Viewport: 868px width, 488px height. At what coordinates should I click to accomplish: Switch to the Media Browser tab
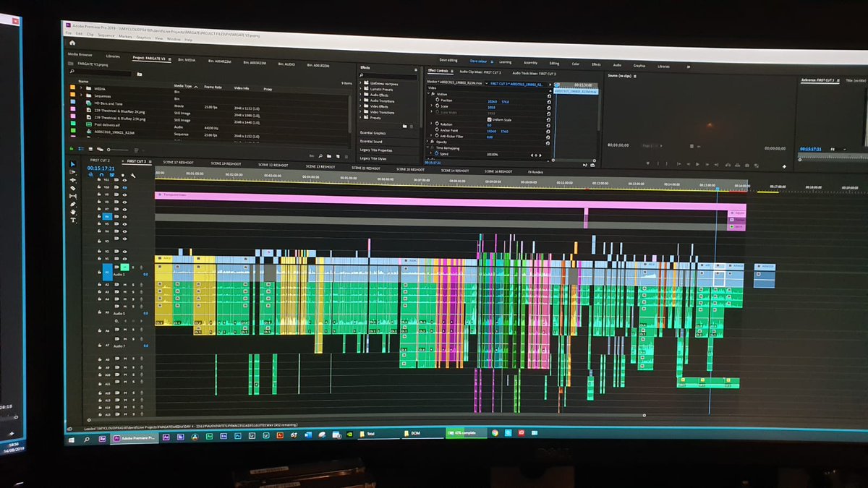pyautogui.click(x=80, y=54)
